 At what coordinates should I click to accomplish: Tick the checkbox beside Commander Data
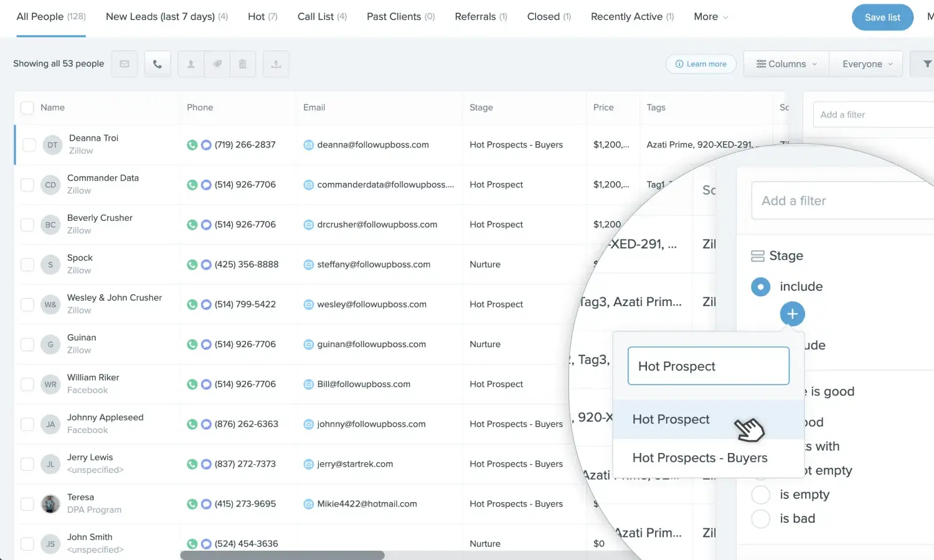(27, 185)
